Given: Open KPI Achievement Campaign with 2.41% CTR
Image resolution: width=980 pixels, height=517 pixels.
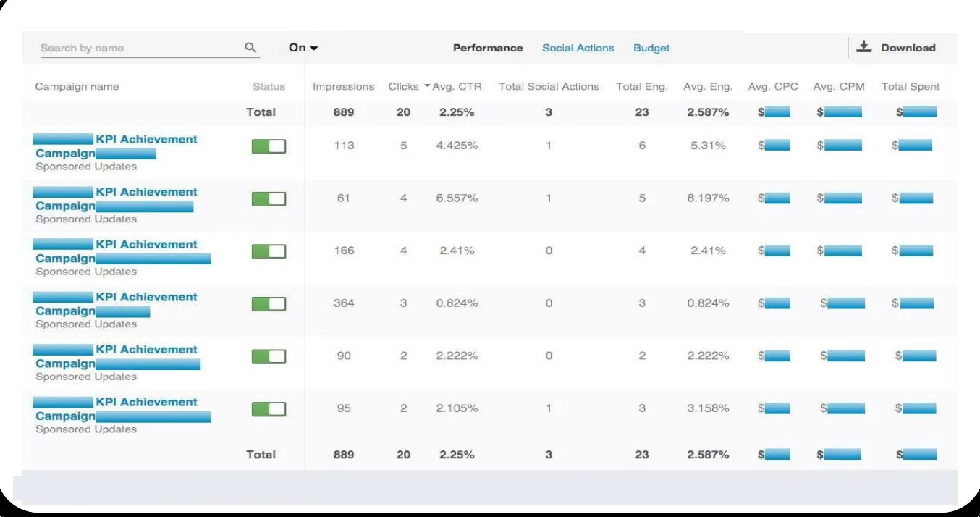Looking at the screenshot, I should 122,251.
